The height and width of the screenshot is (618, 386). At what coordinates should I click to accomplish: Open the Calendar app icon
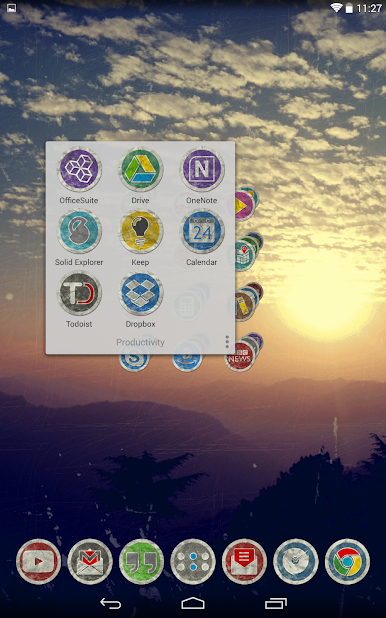click(202, 231)
